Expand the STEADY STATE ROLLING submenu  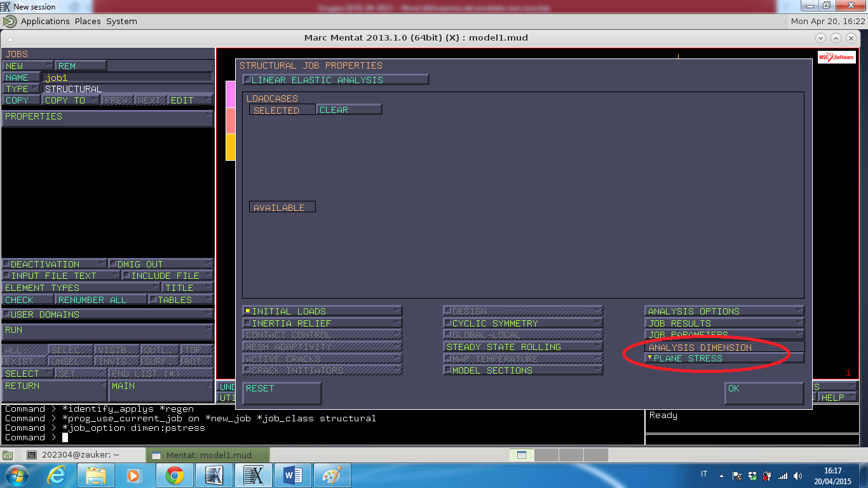(523, 347)
